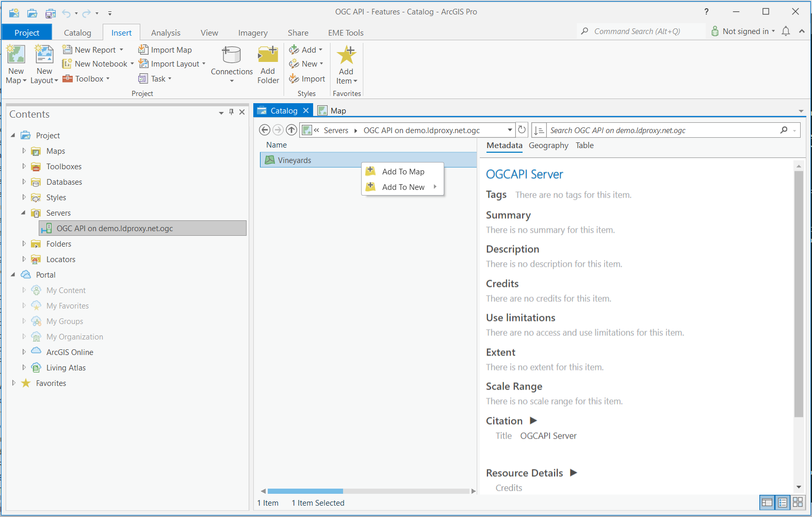Open the Table metadata tab
Image resolution: width=812 pixels, height=517 pixels.
pyautogui.click(x=584, y=146)
